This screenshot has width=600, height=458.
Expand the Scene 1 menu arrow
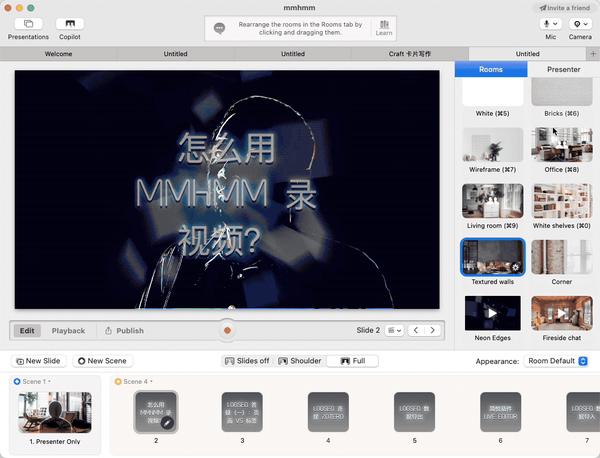click(x=49, y=381)
